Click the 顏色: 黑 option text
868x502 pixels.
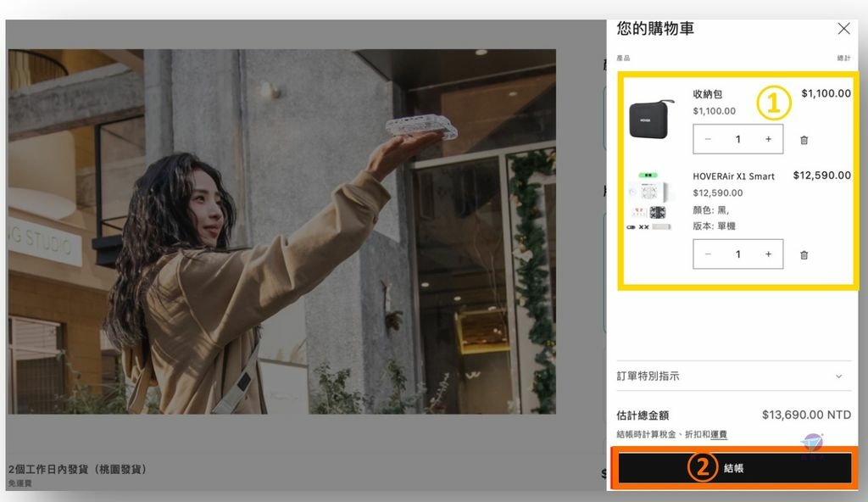pos(711,210)
